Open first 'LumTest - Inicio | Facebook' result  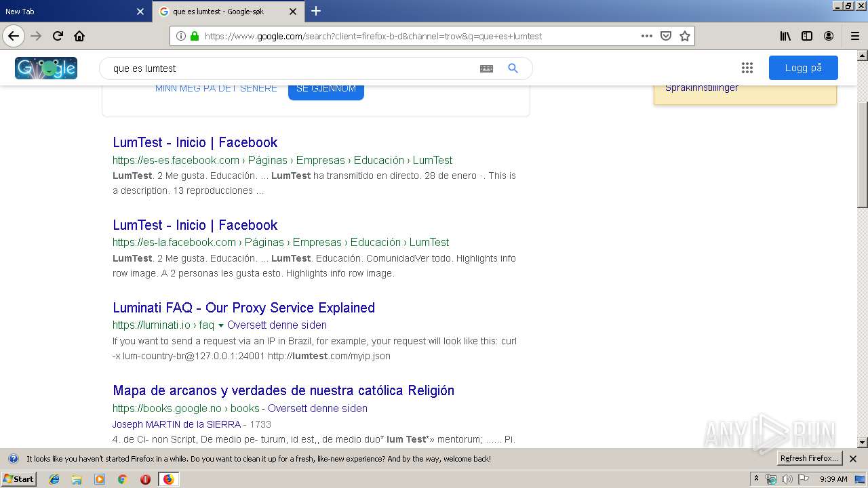[195, 142]
